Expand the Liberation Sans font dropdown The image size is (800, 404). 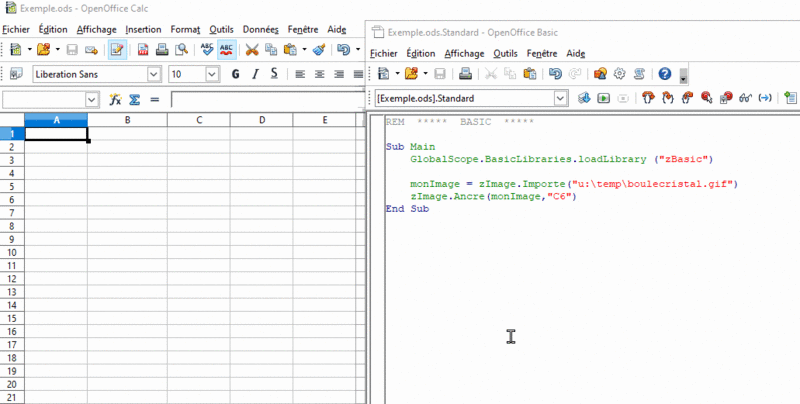point(154,74)
